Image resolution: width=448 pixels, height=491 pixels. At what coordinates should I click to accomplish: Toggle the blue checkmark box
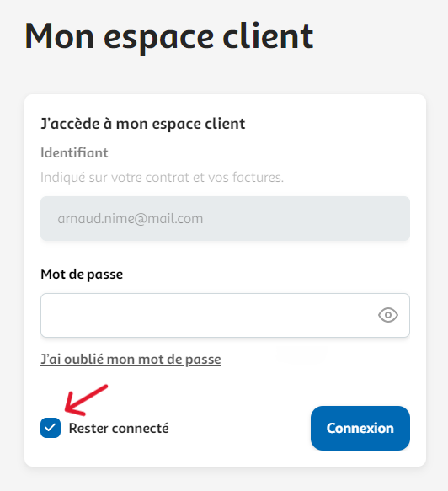(51, 428)
